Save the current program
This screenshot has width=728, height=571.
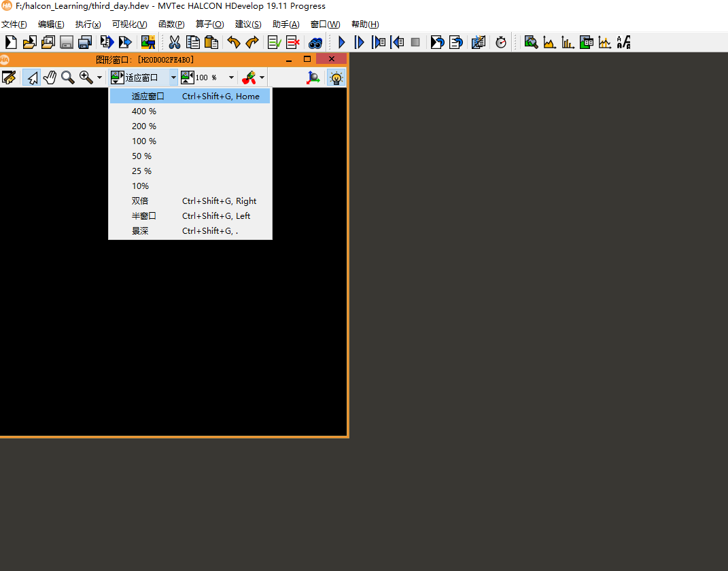(x=67, y=42)
